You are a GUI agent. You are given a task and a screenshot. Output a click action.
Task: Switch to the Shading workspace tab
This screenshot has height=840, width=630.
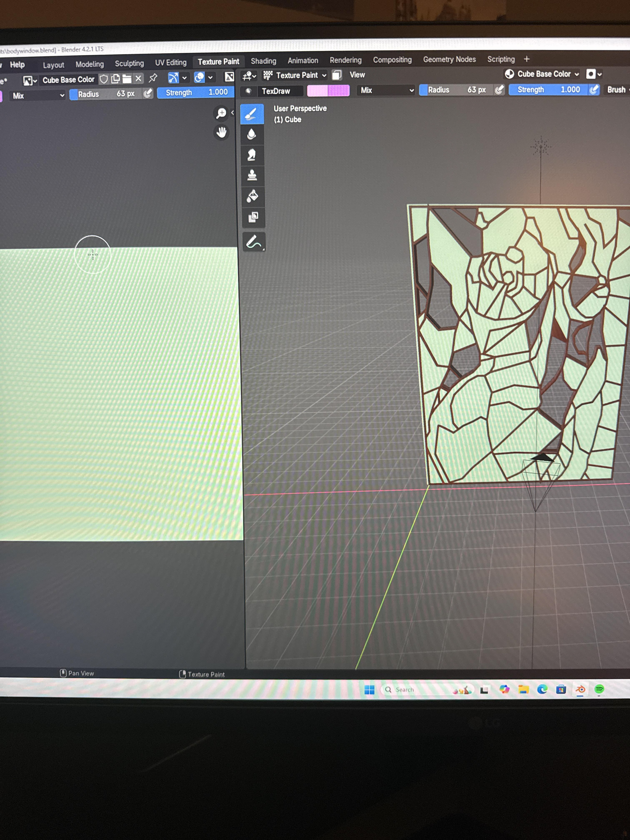coord(263,61)
